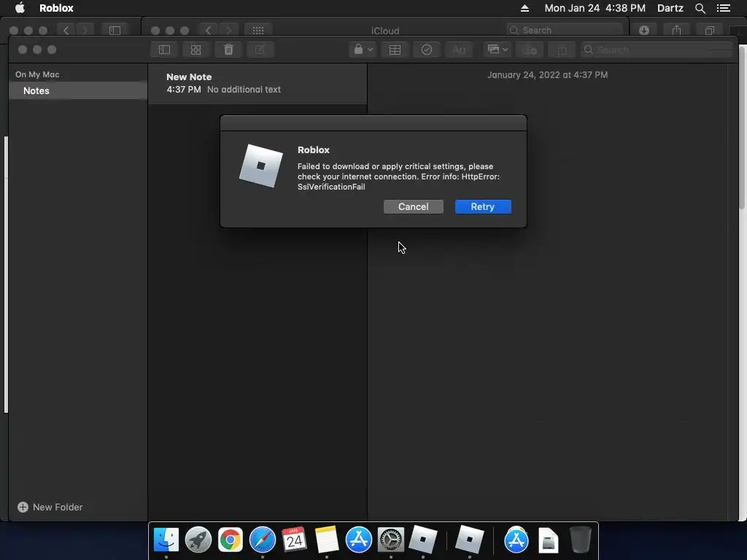Image resolution: width=747 pixels, height=560 pixels.
Task: Click the note date January 24, 2022
Action: point(547,75)
